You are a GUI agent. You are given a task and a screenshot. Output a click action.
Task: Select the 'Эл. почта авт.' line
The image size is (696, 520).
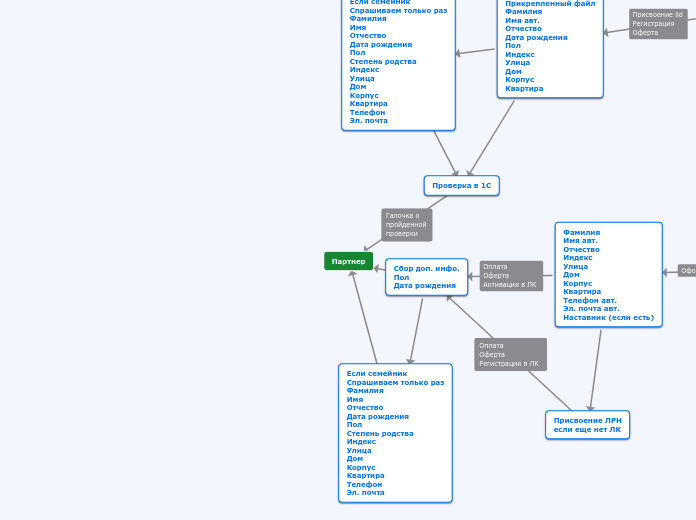coord(591,309)
